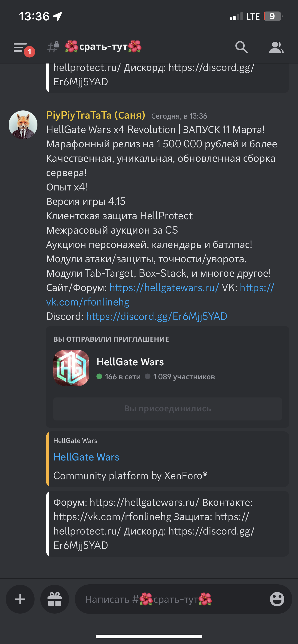This screenshot has width=298, height=644.
Task: Open the gift Nitro button
Action: (55, 599)
